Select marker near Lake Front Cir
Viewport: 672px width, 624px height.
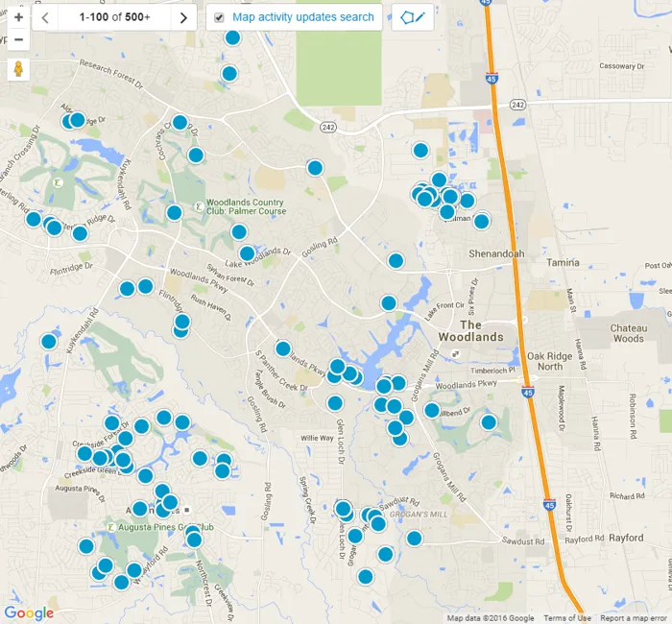coord(389,303)
